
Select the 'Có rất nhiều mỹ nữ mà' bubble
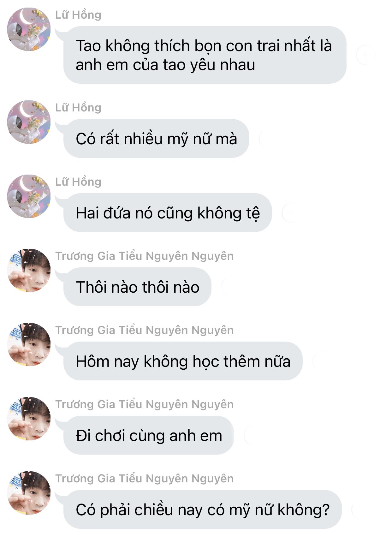click(x=156, y=138)
